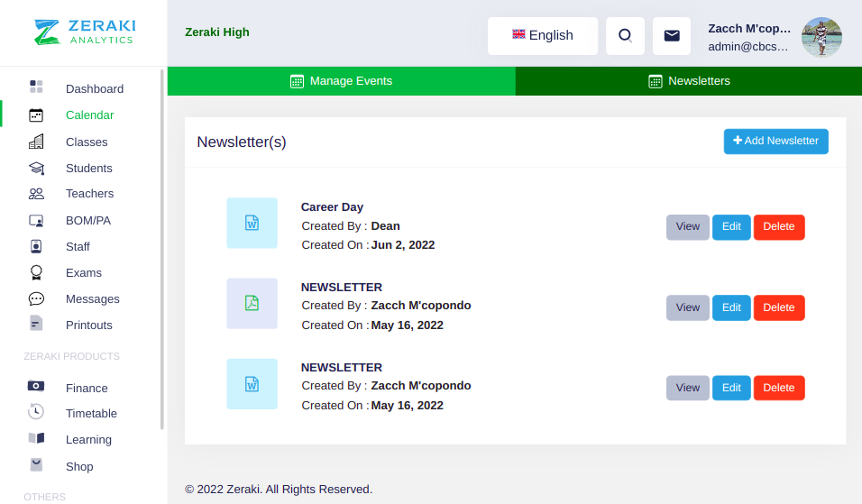862x504 pixels.
Task: View the PDF NEWSLETTER from May 16
Action: (688, 307)
